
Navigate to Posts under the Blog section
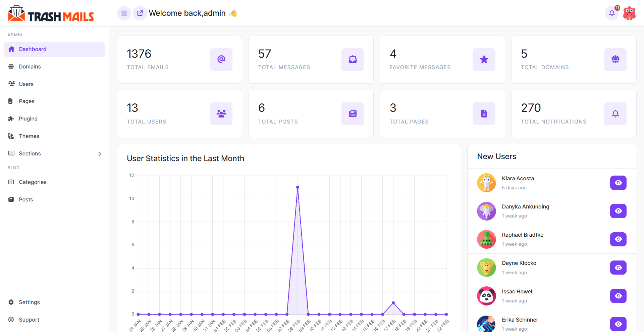(25, 199)
